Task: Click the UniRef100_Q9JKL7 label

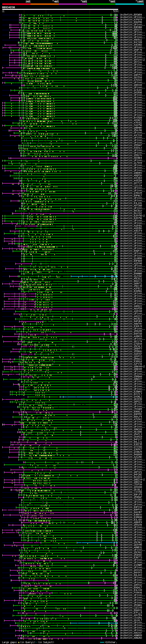Action: (x=131, y=620)
